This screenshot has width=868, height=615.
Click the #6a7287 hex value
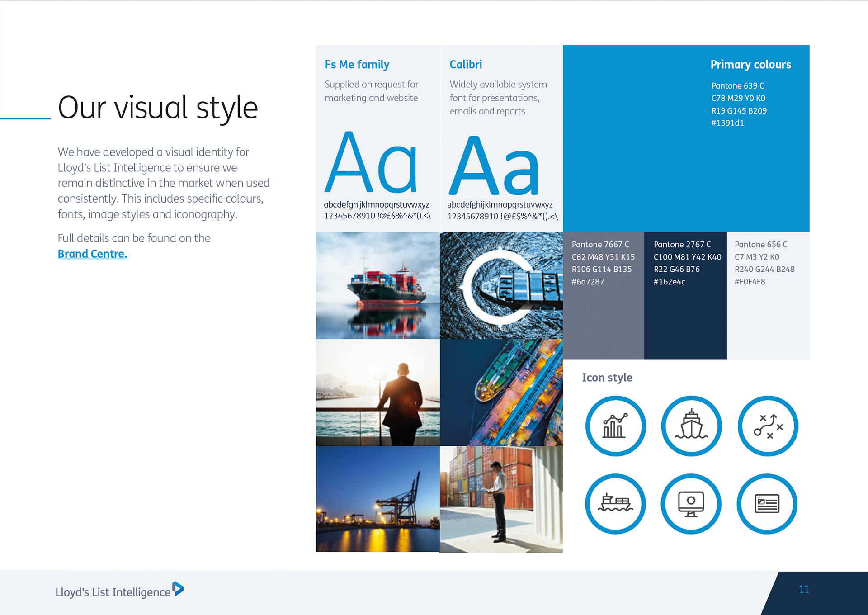coord(588,282)
